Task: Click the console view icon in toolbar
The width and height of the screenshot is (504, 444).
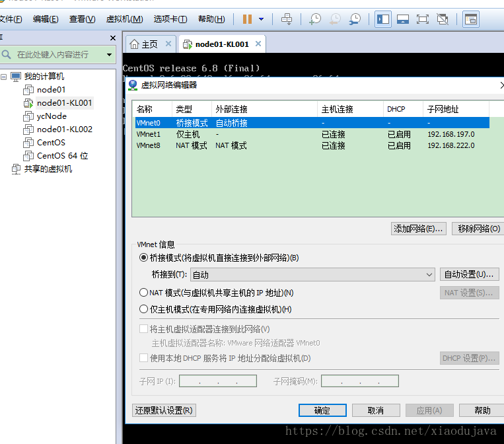Action: click(470, 19)
